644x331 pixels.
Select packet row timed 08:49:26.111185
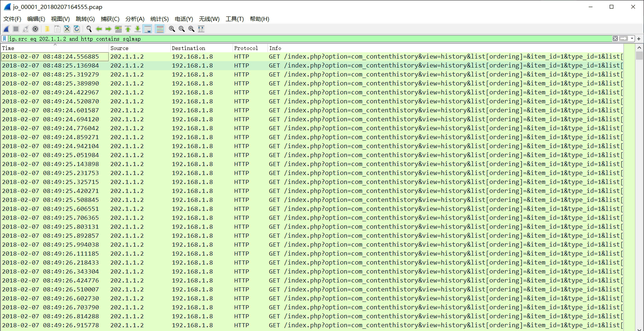click(312, 254)
